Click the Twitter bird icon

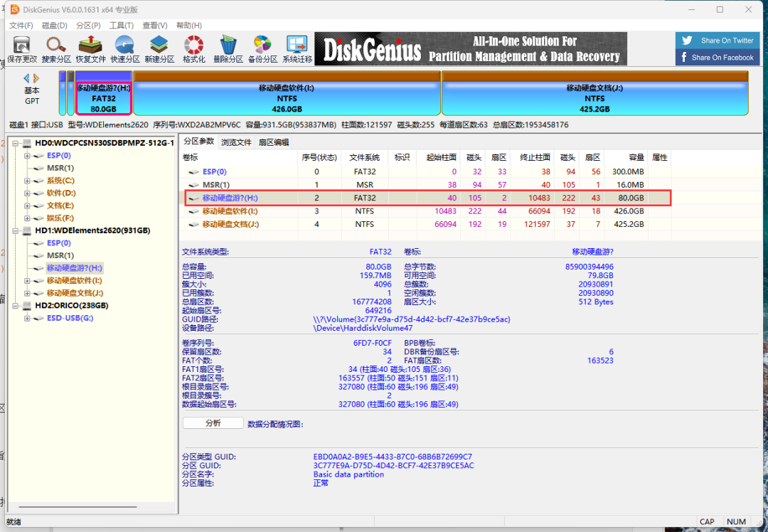(687, 41)
